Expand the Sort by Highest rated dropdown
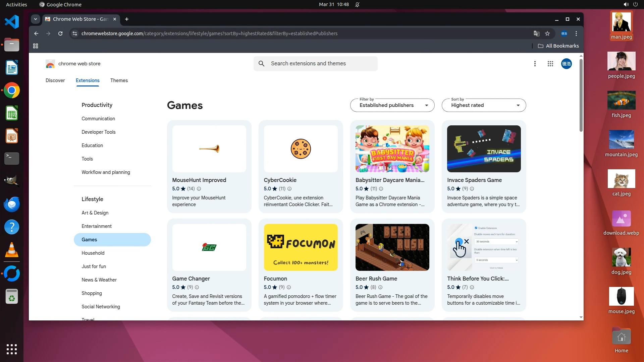 point(484,105)
